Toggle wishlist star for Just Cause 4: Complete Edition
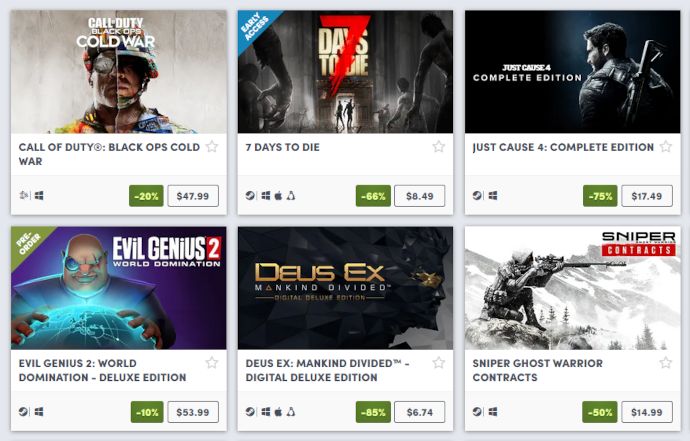Screen dimensions: 690x441 click(x=665, y=147)
